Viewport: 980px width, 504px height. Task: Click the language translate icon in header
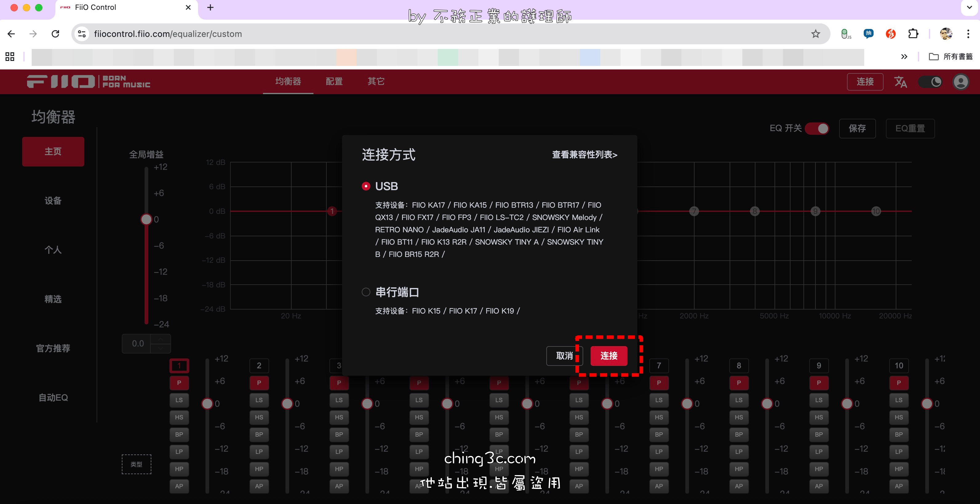point(900,82)
